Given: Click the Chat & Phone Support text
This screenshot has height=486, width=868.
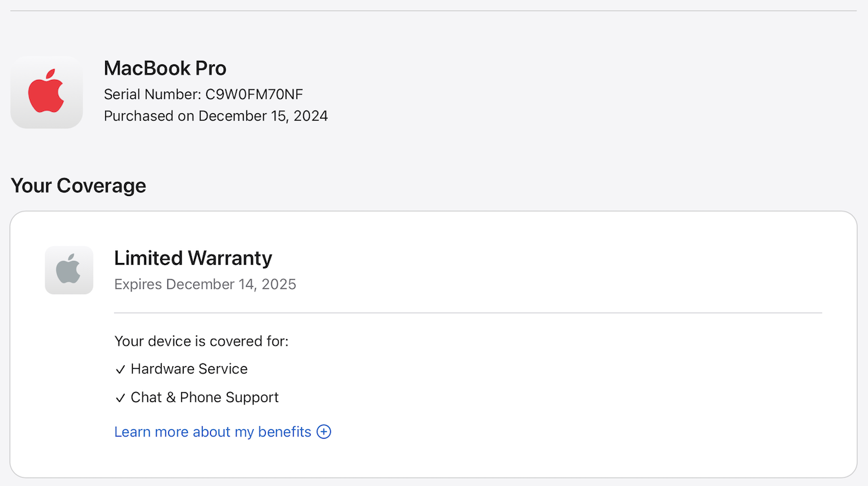Looking at the screenshot, I should 205,397.
